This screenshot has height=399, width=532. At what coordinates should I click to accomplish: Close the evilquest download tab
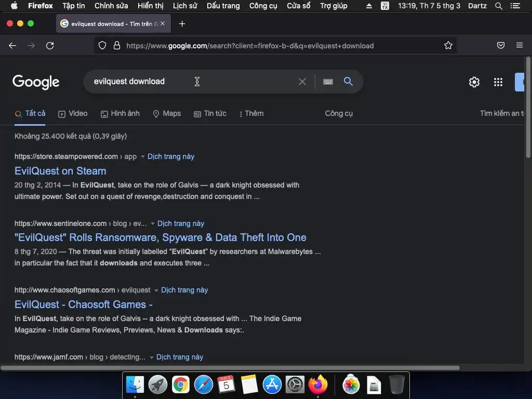[x=163, y=23]
